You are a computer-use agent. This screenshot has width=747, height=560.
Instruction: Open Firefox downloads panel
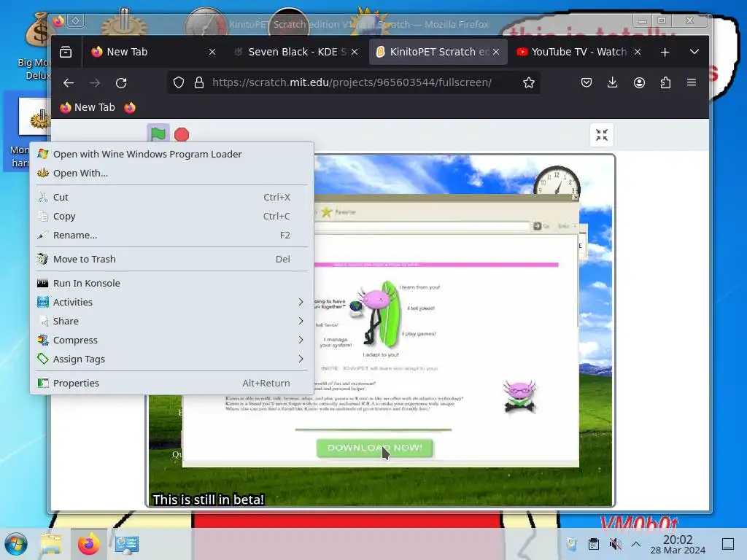click(x=613, y=82)
